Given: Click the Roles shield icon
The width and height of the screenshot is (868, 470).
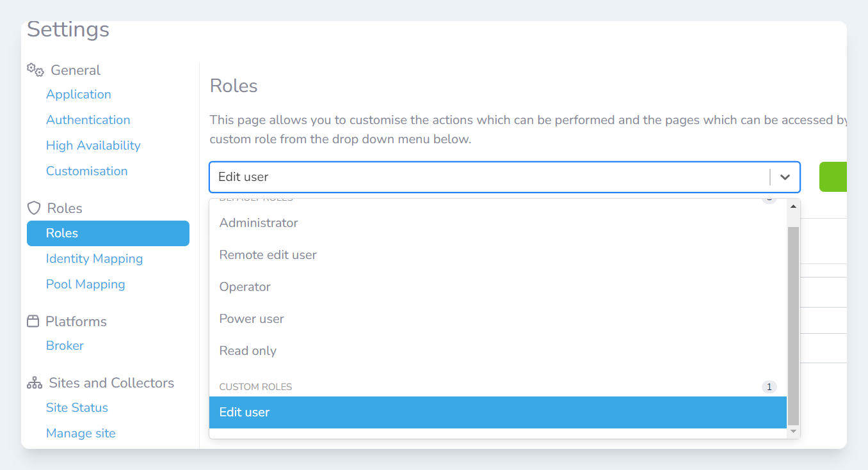Looking at the screenshot, I should pyautogui.click(x=33, y=208).
